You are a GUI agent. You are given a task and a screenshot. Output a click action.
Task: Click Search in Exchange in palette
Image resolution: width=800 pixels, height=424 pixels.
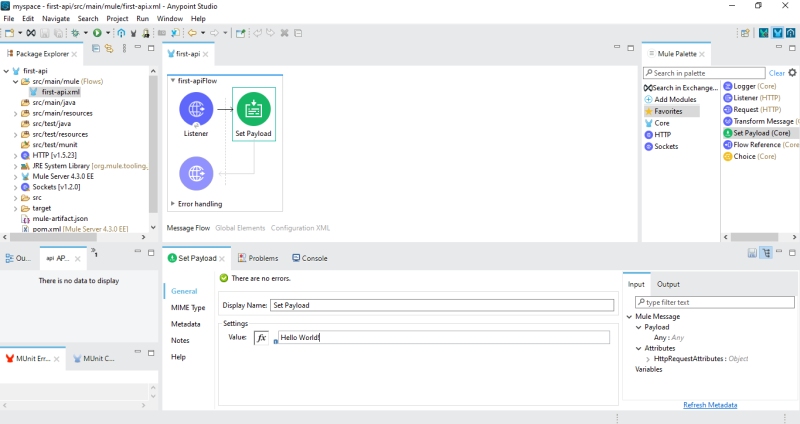click(681, 88)
